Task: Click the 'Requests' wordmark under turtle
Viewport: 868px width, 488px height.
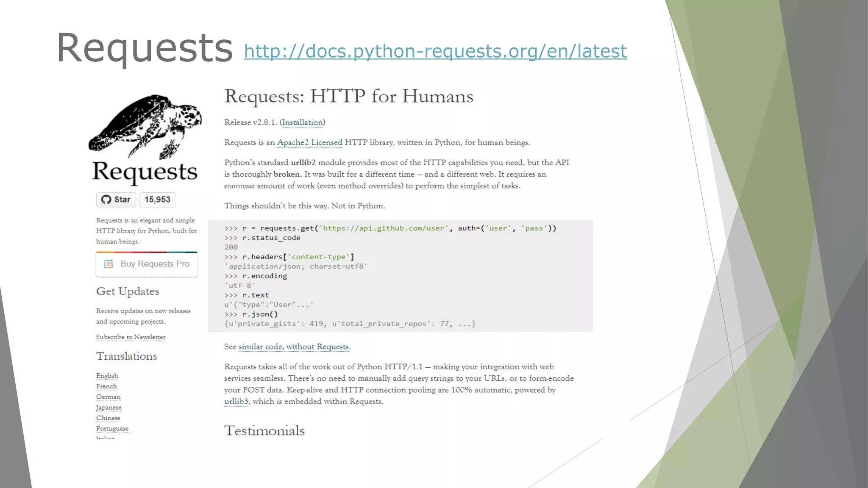Action: click(145, 172)
